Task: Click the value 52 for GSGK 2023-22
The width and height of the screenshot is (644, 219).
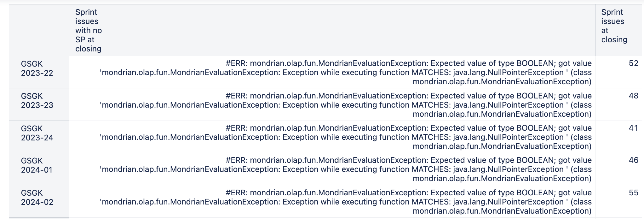Action: [633, 63]
